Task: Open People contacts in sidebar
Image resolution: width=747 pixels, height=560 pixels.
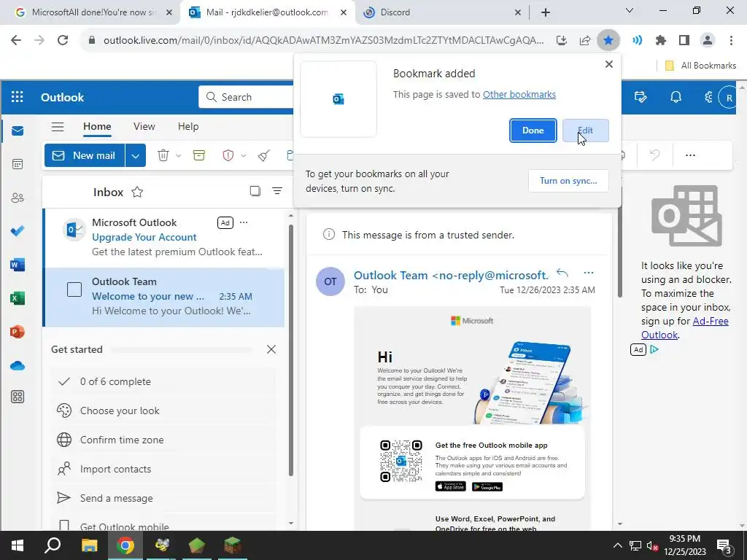Action: 18,198
